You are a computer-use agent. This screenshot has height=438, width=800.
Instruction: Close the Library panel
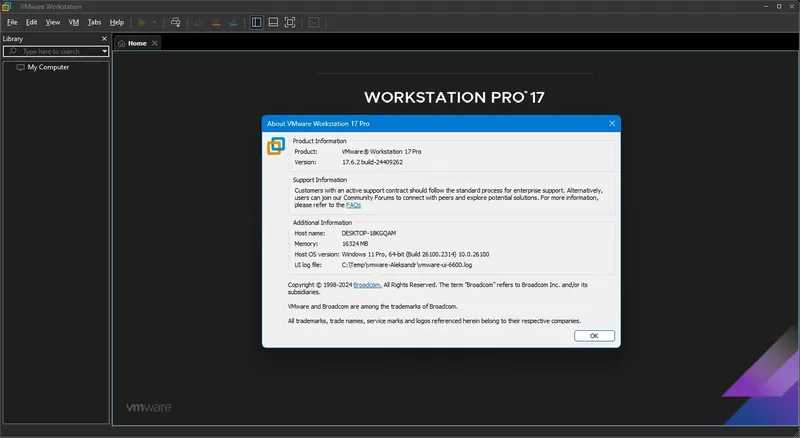105,39
